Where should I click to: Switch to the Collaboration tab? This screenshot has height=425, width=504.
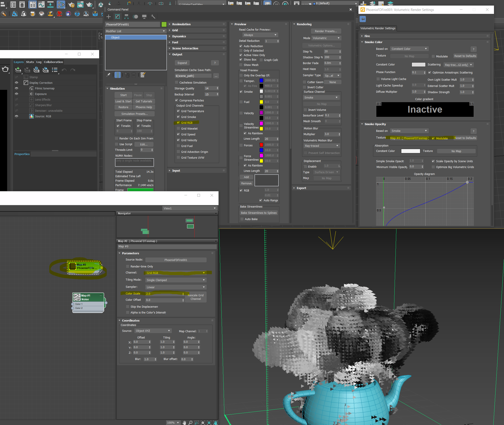53,62
